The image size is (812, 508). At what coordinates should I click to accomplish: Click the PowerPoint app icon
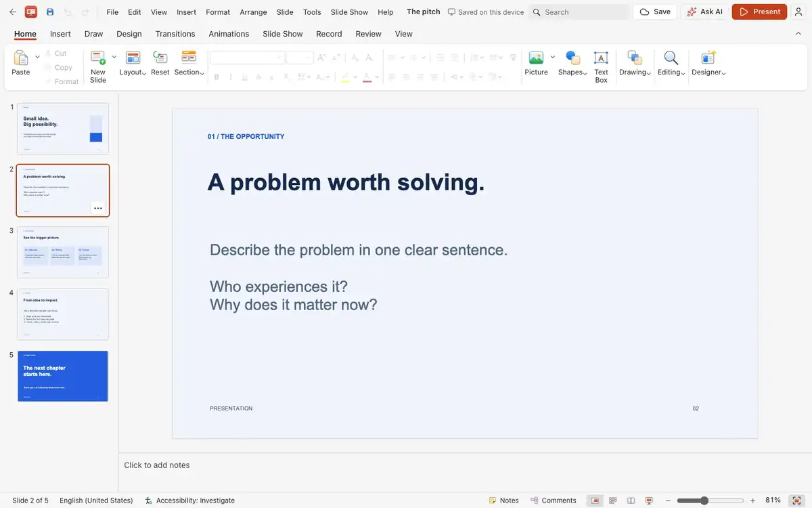pos(30,12)
